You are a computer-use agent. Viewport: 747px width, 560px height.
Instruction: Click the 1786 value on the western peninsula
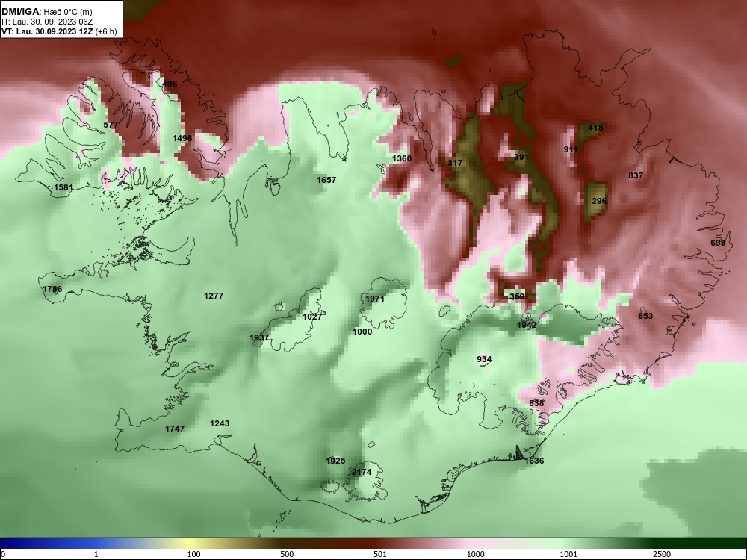click(x=52, y=289)
